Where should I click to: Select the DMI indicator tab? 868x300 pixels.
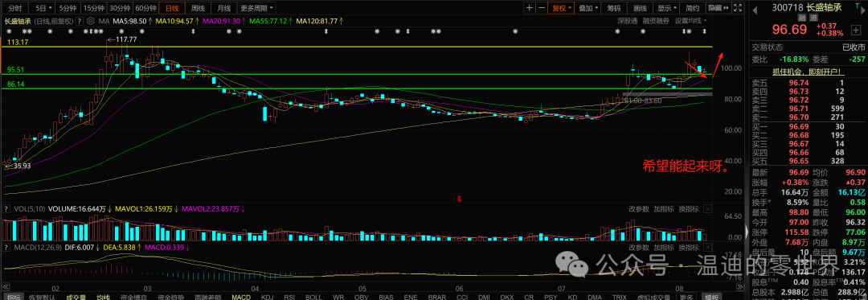click(x=485, y=297)
